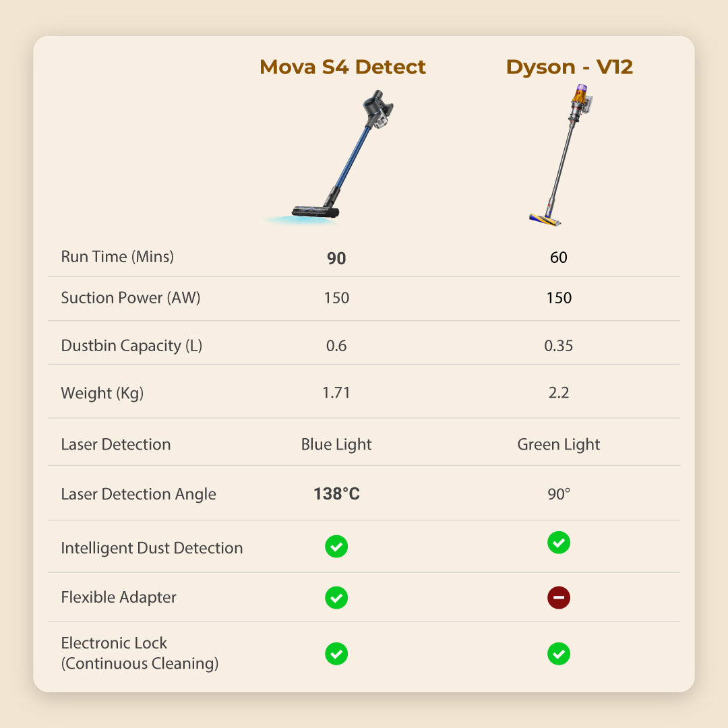
Task: Click the Green Light laser detection value
Action: [x=559, y=445]
